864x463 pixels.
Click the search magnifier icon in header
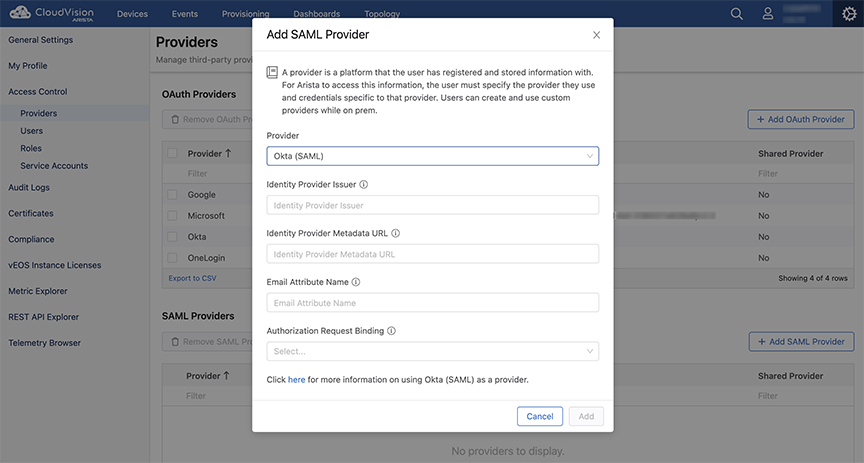tap(737, 14)
